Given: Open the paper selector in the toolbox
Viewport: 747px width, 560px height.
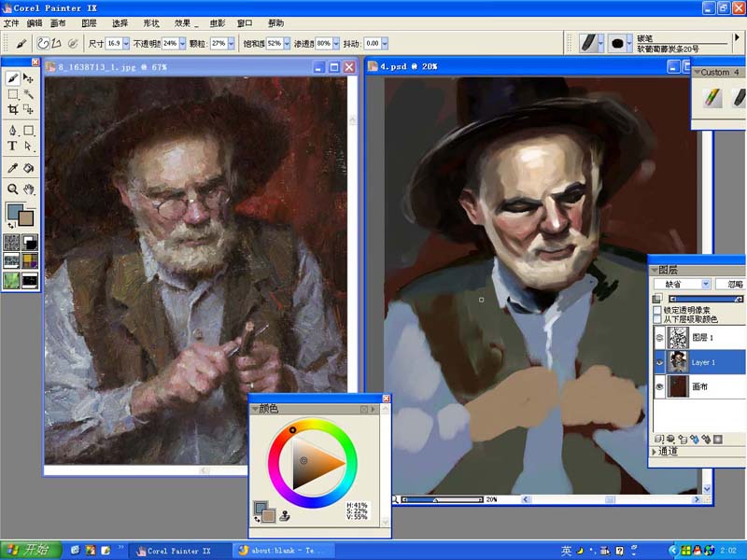Looking at the screenshot, I should coord(12,242).
